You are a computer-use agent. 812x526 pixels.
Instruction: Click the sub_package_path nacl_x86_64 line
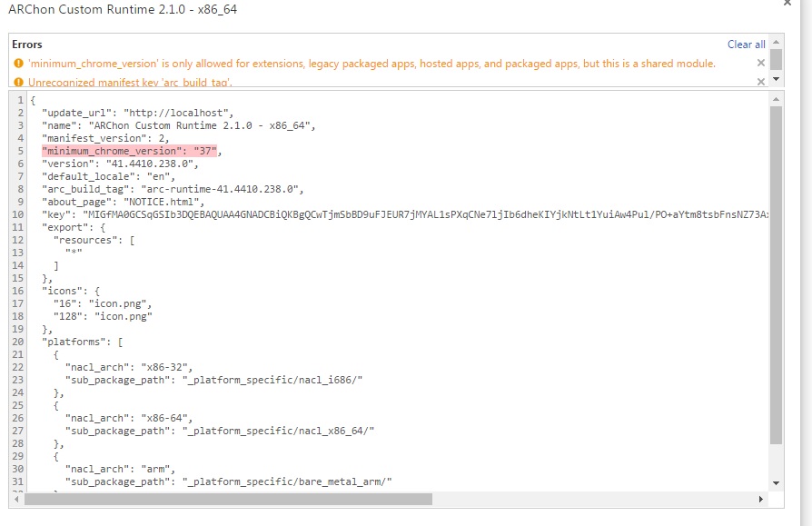(220, 431)
